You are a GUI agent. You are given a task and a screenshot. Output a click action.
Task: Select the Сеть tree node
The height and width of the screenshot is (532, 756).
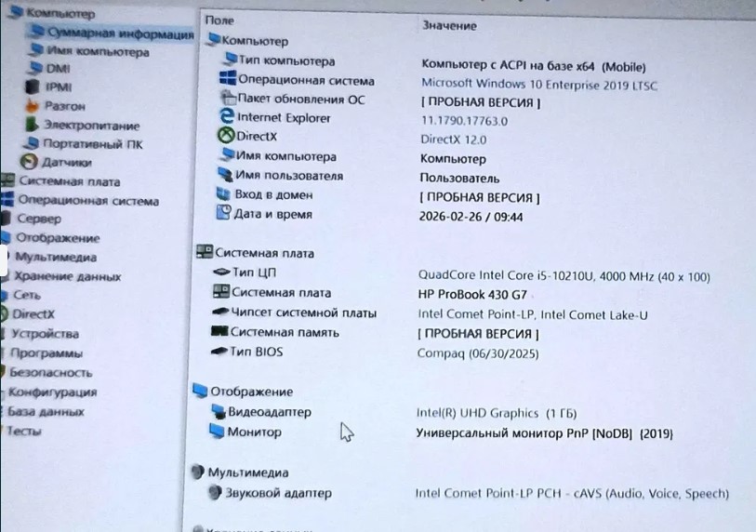point(27,295)
